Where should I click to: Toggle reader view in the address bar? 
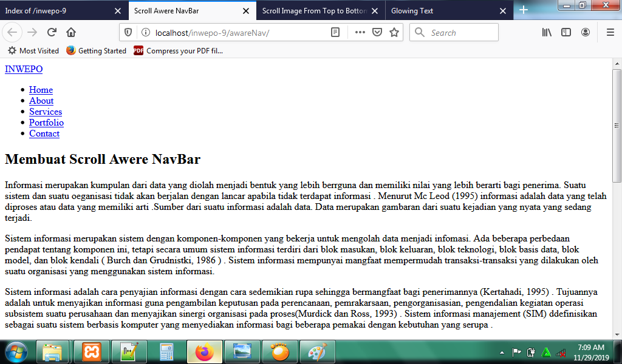[335, 33]
